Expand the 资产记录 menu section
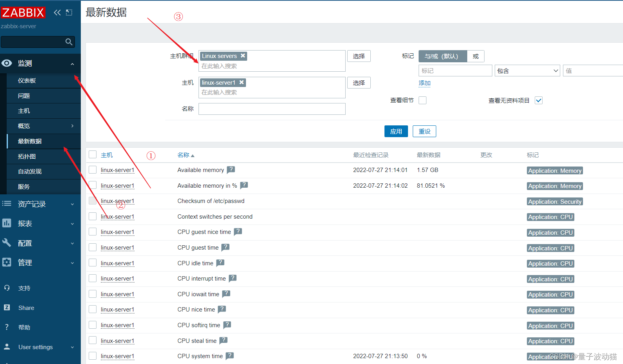Screen dimensions: 623x364 click(x=72, y=204)
